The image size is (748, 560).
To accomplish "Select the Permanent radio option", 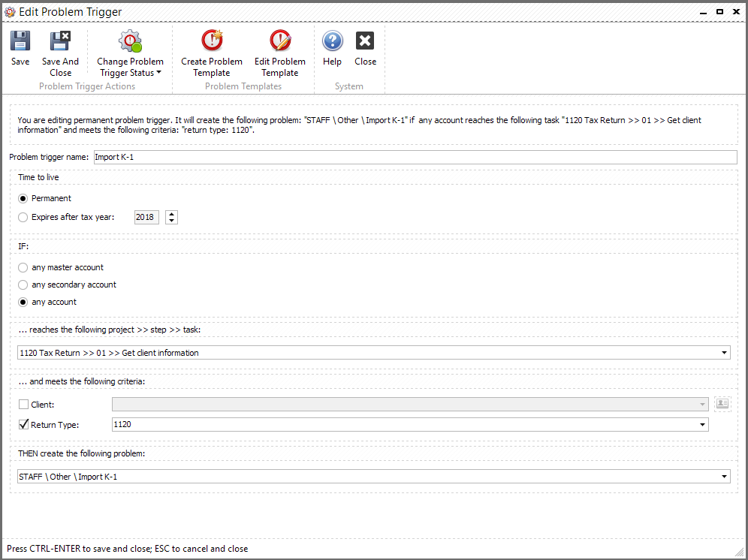I will [x=23, y=198].
